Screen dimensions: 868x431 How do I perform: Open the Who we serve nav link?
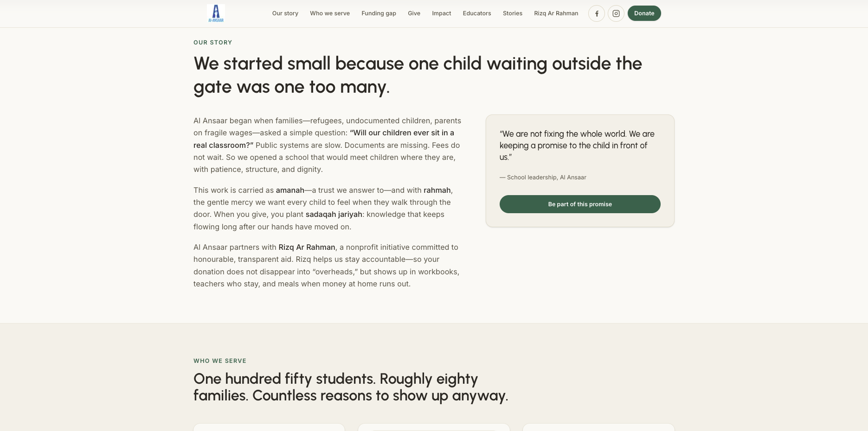(x=330, y=13)
